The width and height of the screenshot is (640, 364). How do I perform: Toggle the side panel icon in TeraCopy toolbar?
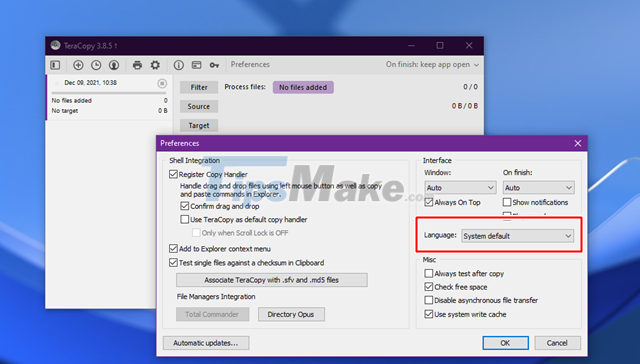click(x=55, y=65)
